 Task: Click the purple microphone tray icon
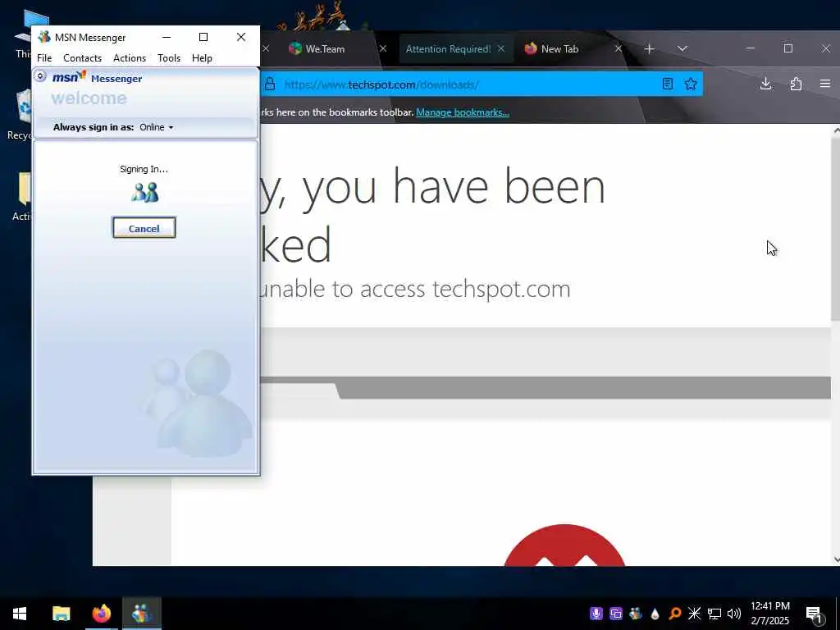point(596,614)
